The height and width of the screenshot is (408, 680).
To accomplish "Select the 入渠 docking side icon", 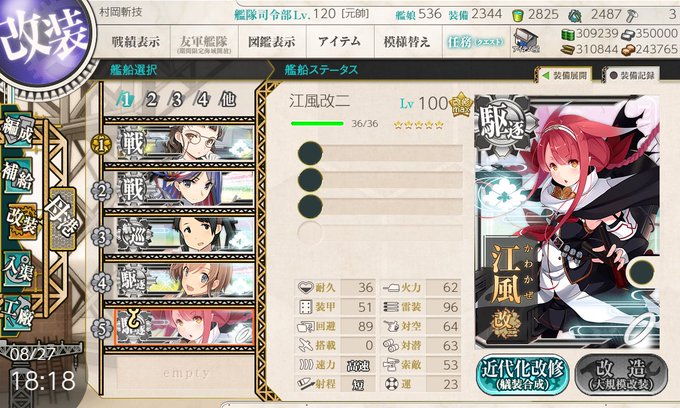I will [x=17, y=268].
